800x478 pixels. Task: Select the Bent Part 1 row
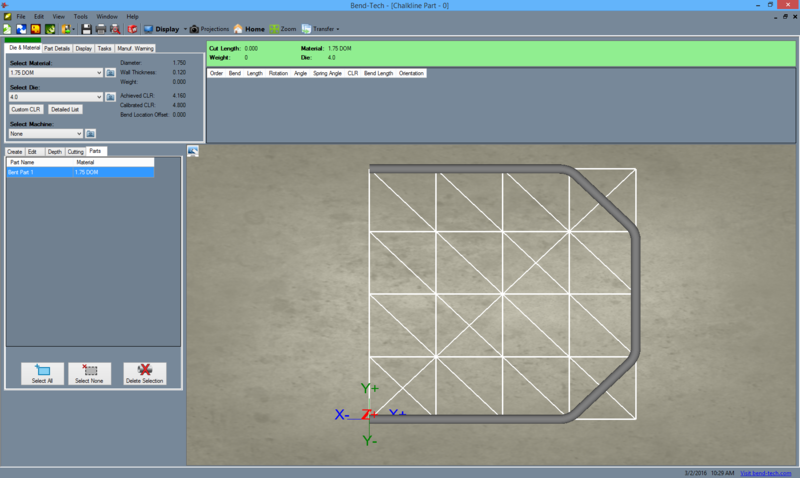[x=80, y=172]
